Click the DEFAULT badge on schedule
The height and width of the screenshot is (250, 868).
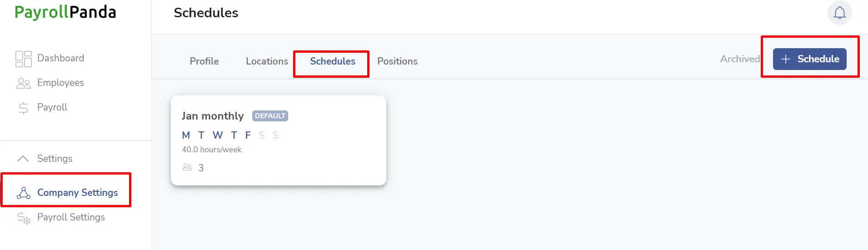point(270,116)
